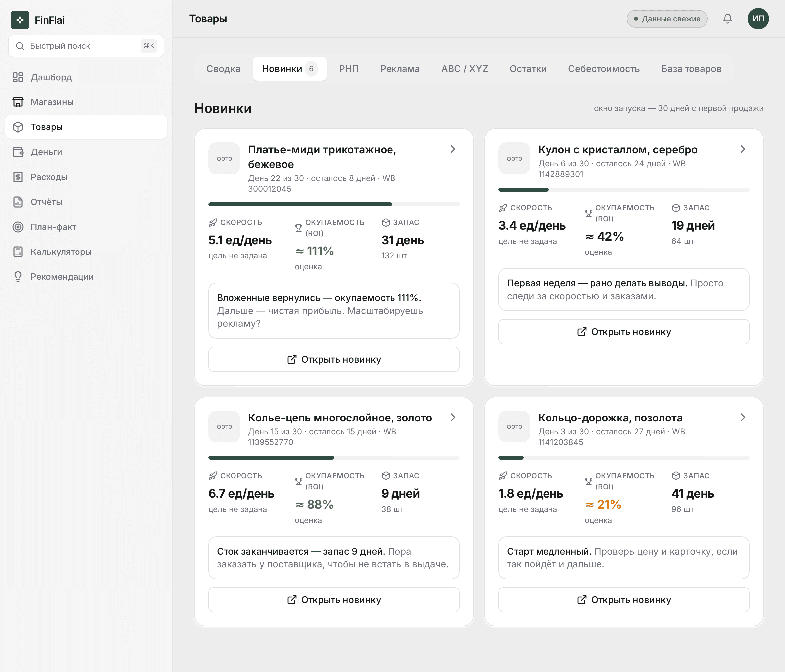Viewport: 785px width, 672px height.
Task: Open Расходы section in sidebar
Action: [x=86, y=177]
